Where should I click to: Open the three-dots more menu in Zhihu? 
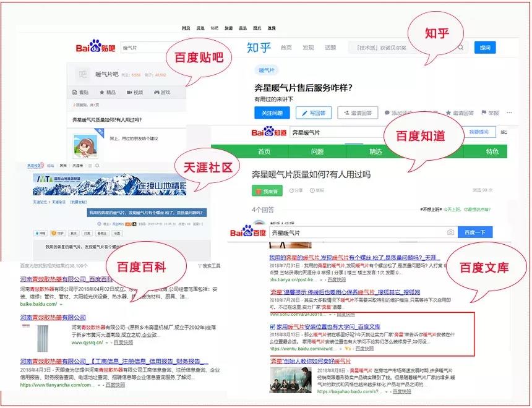(509, 113)
